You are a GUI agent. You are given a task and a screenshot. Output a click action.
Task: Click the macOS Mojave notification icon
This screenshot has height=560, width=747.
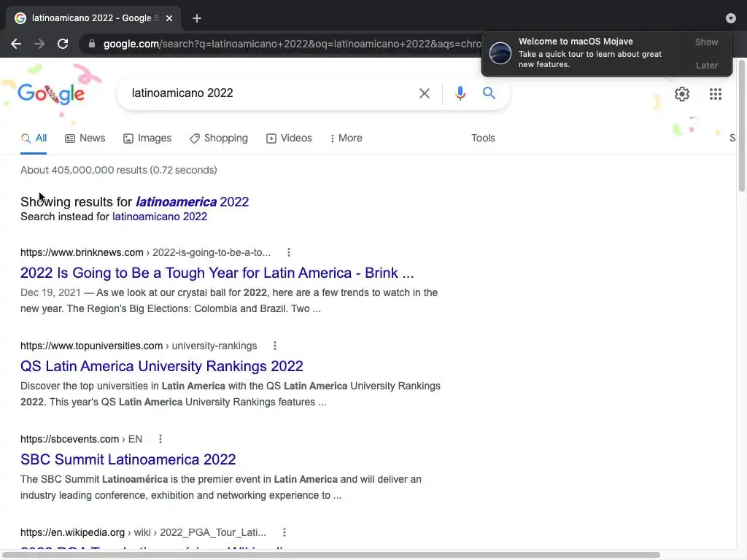coord(500,52)
